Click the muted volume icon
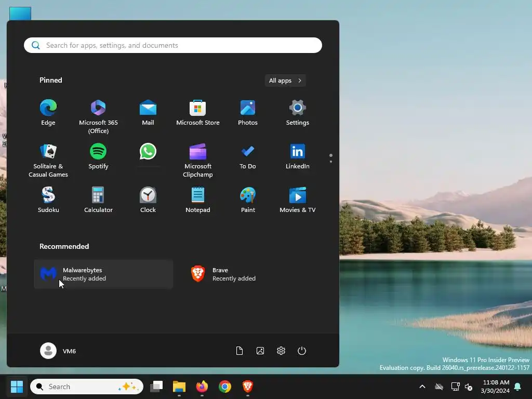Screen dimensions: 532x399 click(x=469, y=387)
